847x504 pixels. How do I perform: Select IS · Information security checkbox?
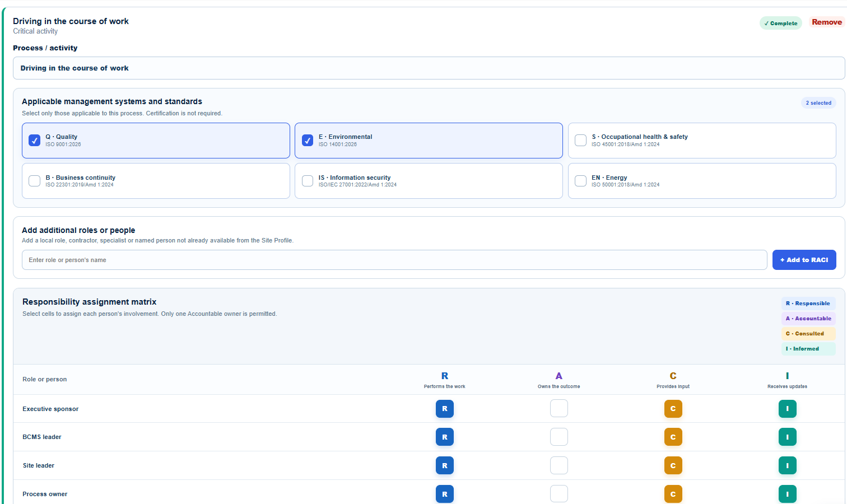[x=308, y=181]
